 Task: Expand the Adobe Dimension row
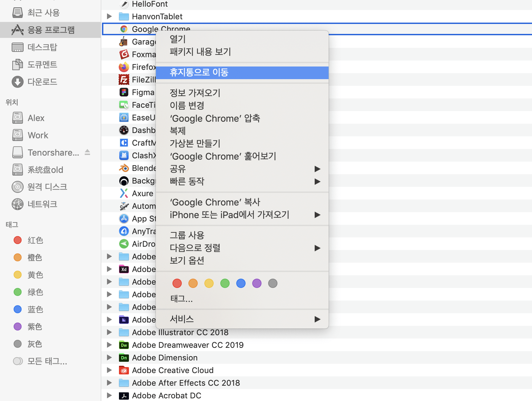(x=109, y=357)
